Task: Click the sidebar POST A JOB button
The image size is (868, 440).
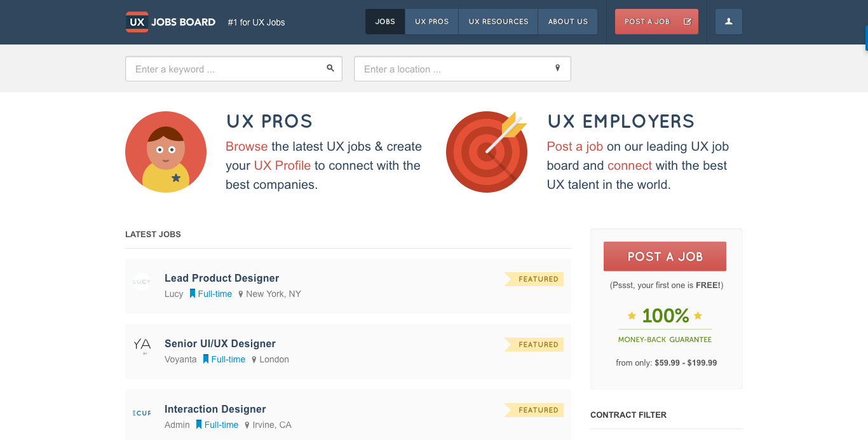Action: click(665, 256)
